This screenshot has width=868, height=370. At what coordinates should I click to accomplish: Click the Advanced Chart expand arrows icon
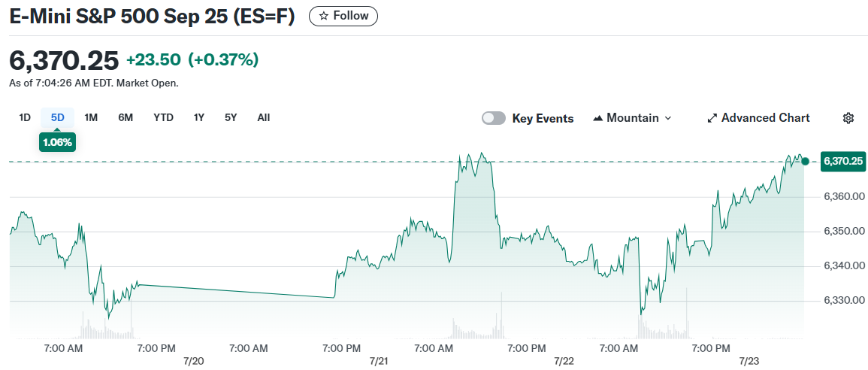[x=712, y=118]
